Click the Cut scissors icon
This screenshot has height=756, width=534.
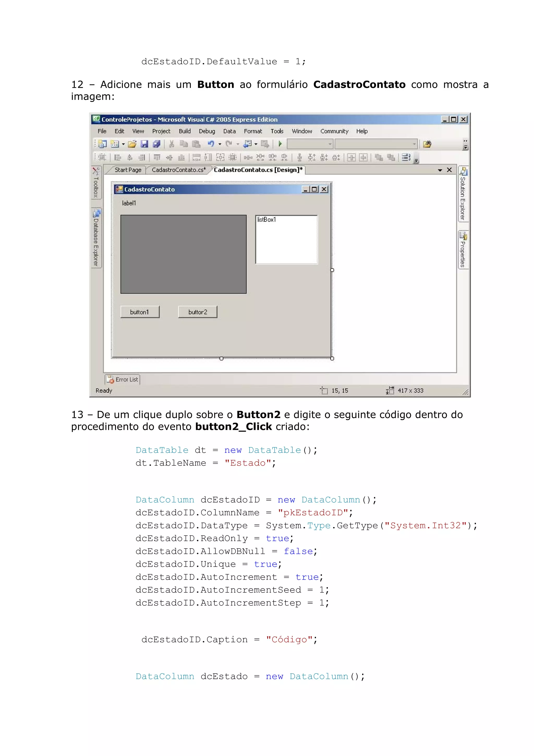[171, 144]
